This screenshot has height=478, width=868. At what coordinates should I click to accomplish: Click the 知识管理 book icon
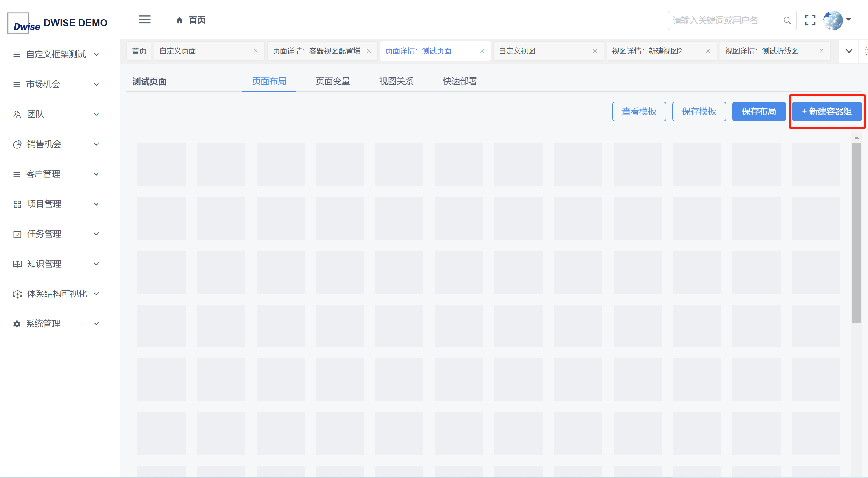click(x=17, y=264)
